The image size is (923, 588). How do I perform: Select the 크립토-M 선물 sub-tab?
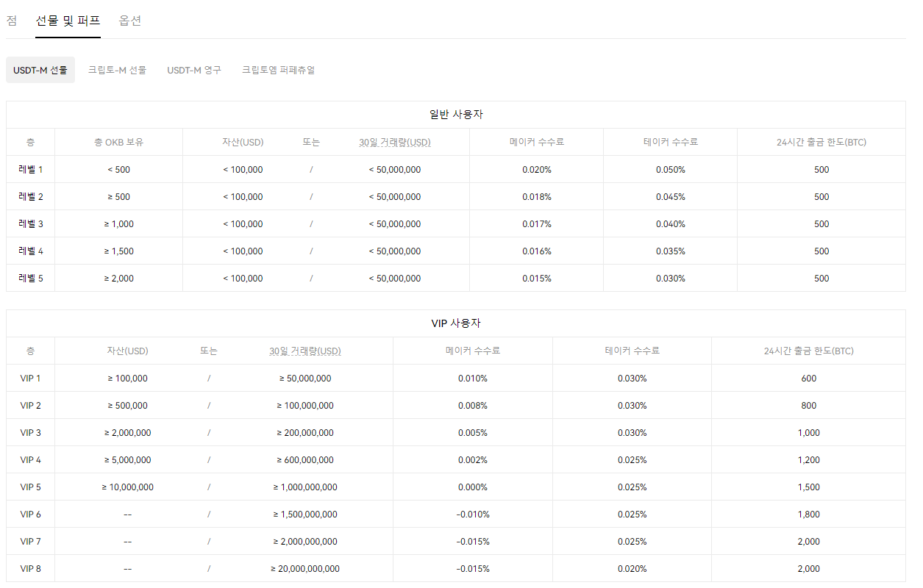click(117, 70)
